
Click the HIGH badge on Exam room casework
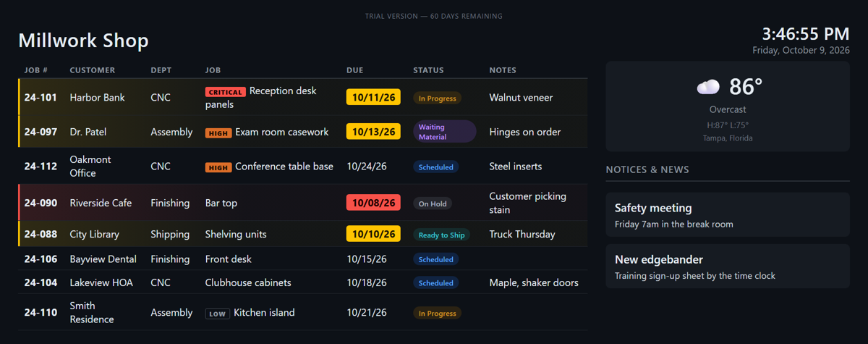[x=218, y=133]
